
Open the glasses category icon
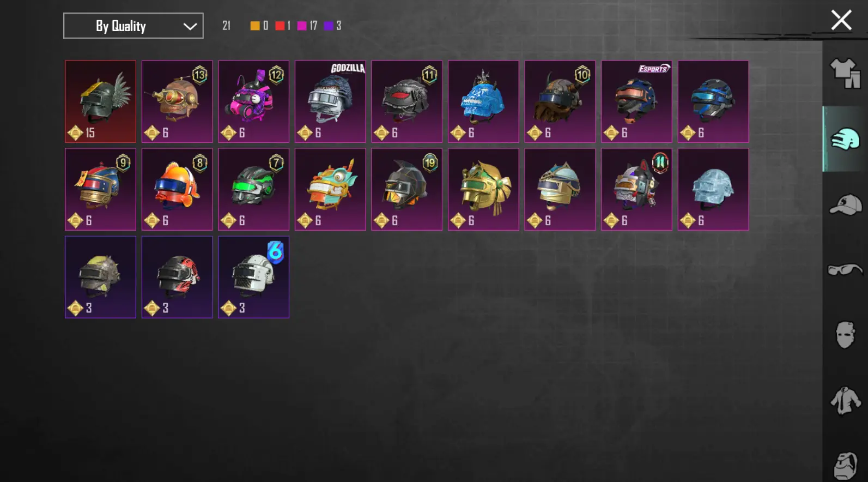click(x=845, y=269)
